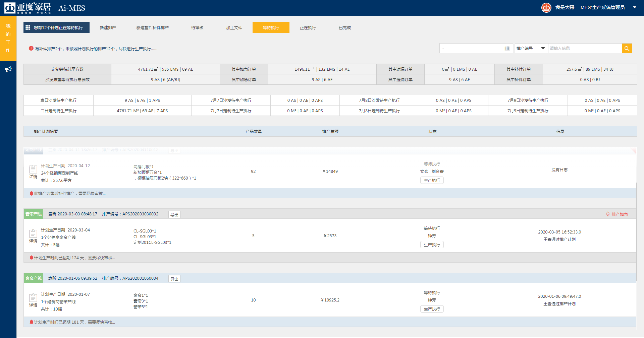Open the user avatar icon
Image resolution: width=644 pixels, height=338 pixels.
click(546, 7)
